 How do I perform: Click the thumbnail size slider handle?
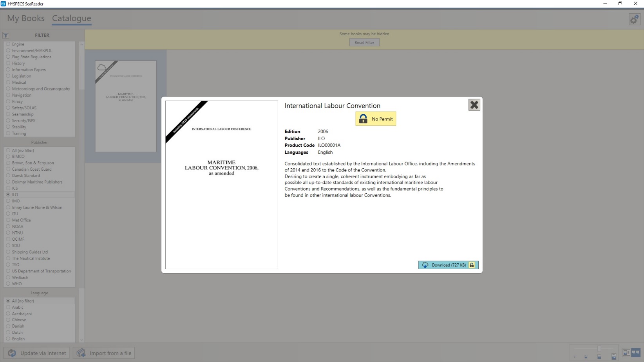click(599, 349)
